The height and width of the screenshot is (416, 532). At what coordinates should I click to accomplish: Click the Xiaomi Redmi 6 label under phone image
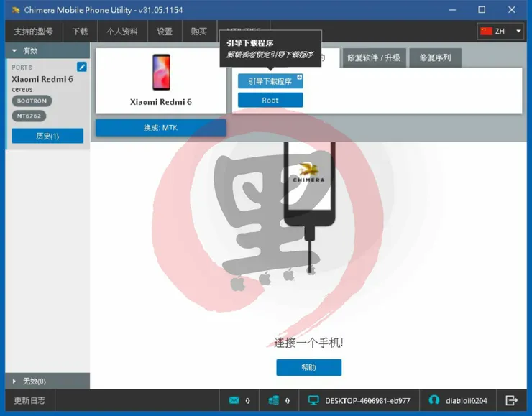[161, 102]
